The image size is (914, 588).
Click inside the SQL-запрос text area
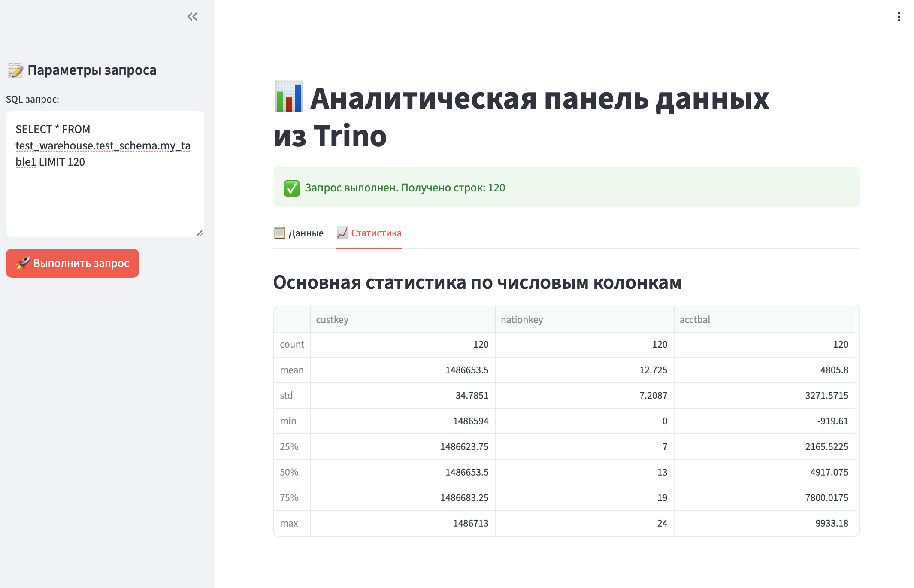click(105, 193)
